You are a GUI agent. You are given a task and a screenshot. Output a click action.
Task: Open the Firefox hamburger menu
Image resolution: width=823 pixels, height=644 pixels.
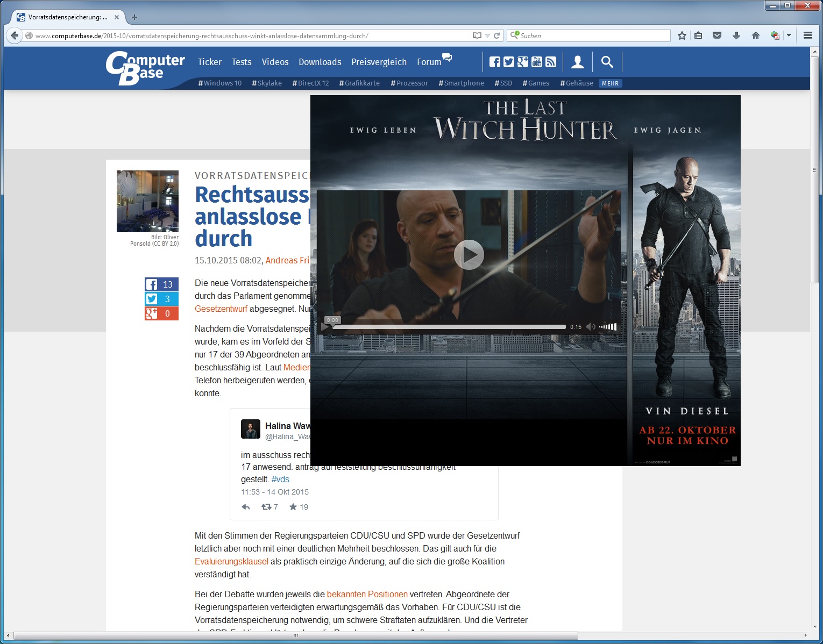tap(807, 35)
